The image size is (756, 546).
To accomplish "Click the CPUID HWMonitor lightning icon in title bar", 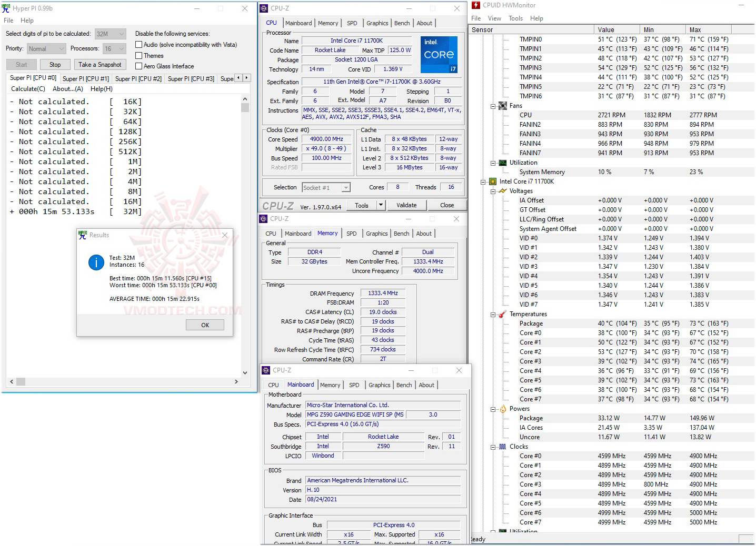I will pyautogui.click(x=476, y=5).
